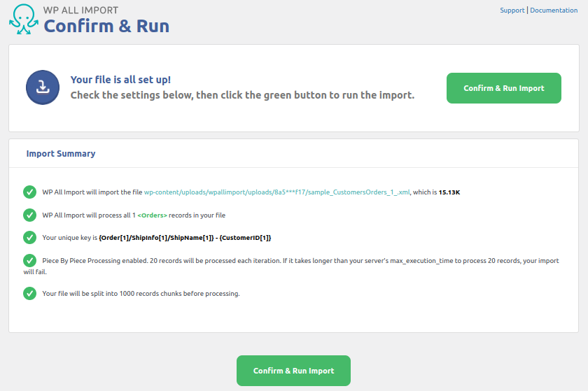
Task: Click the '1000 records chunks' sentence
Action: pos(141,294)
